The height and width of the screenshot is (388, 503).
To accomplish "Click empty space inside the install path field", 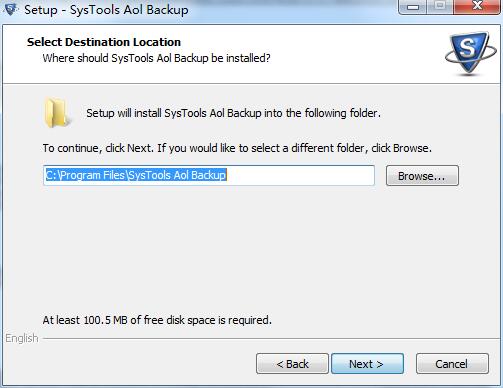I will (300, 175).
